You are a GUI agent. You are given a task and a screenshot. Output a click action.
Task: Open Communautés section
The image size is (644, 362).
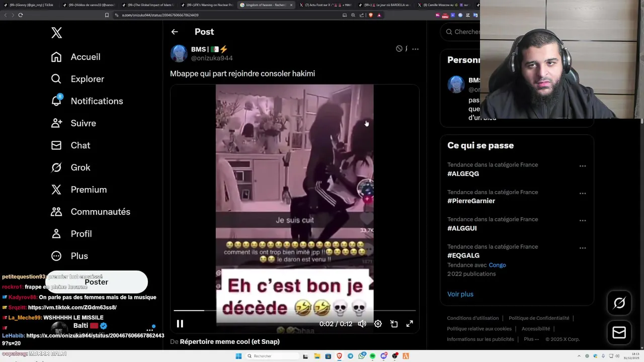[91, 212]
